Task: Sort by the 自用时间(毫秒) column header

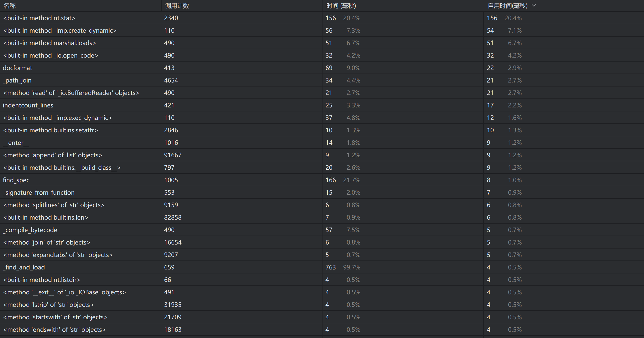Action: [x=508, y=6]
